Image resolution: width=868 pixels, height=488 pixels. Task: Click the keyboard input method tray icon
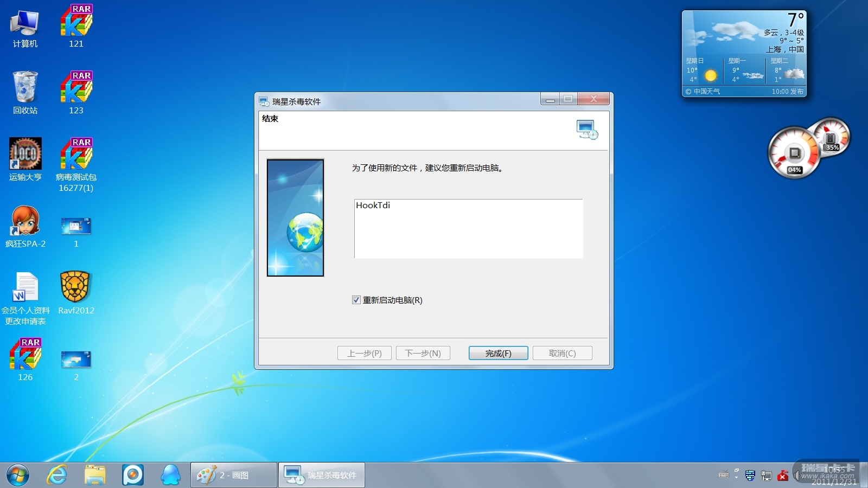pos(724,475)
